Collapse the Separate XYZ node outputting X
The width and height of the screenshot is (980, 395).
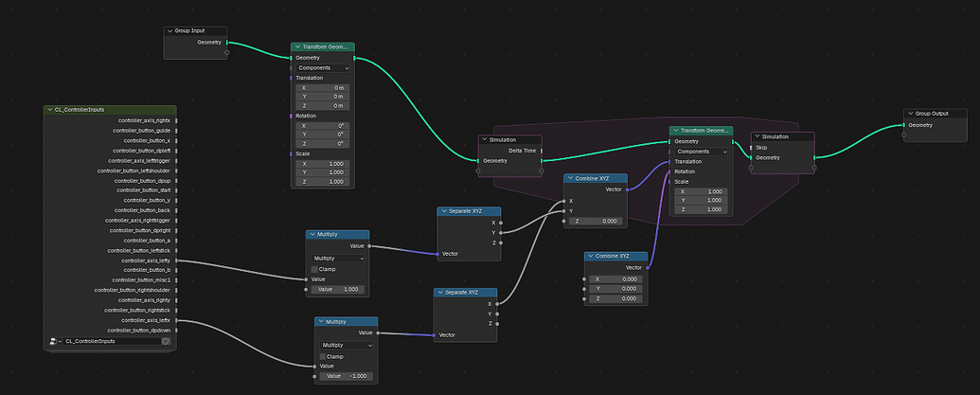coord(440,293)
